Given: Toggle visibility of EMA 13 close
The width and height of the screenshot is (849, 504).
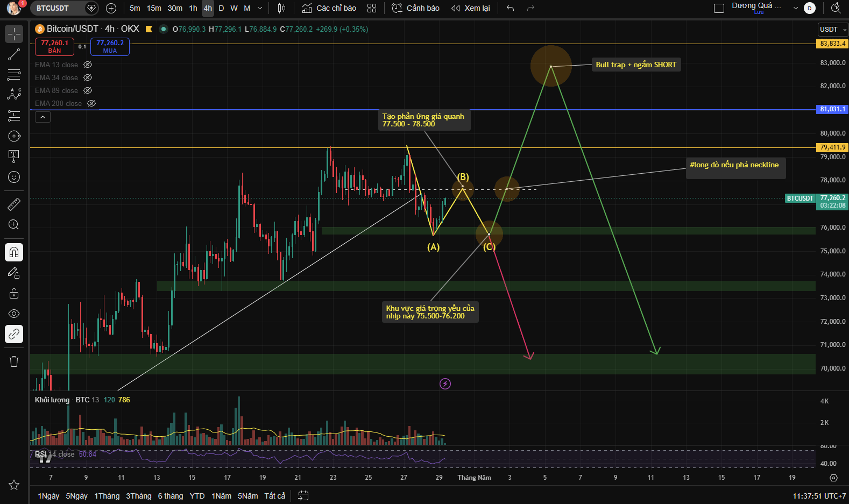Looking at the screenshot, I should tap(88, 65).
